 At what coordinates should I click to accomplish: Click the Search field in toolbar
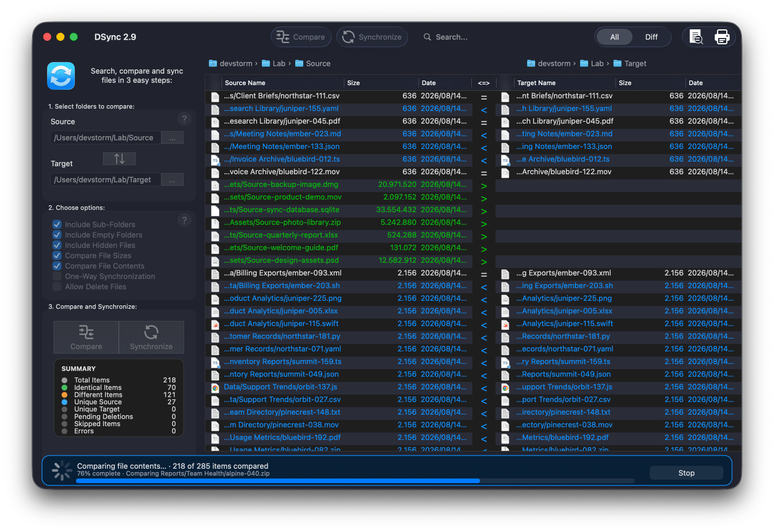tap(452, 37)
